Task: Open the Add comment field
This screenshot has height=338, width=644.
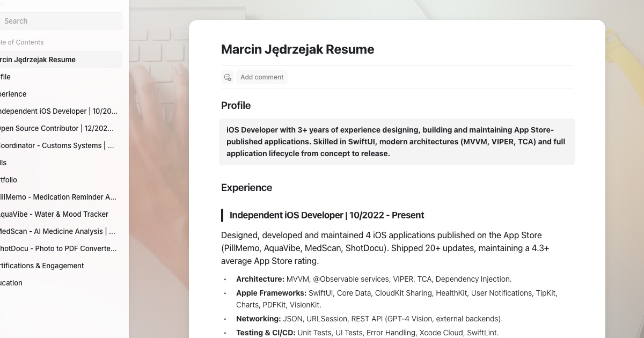Action: tap(262, 77)
